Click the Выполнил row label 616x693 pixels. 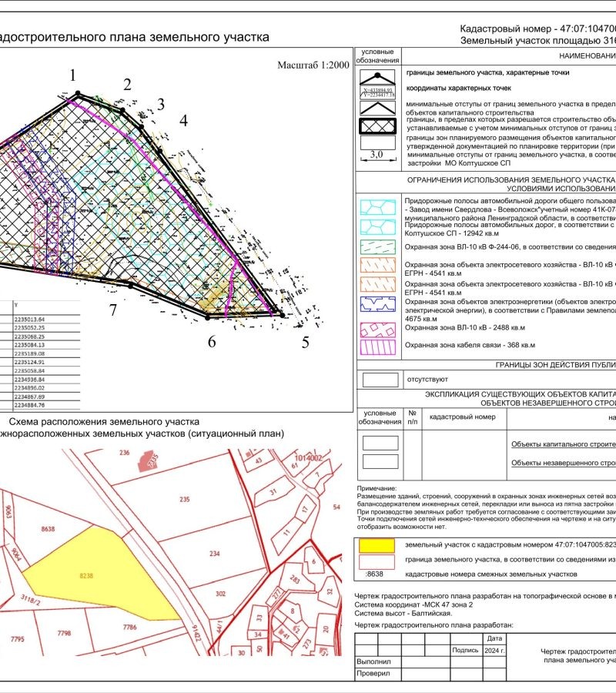[373, 661]
